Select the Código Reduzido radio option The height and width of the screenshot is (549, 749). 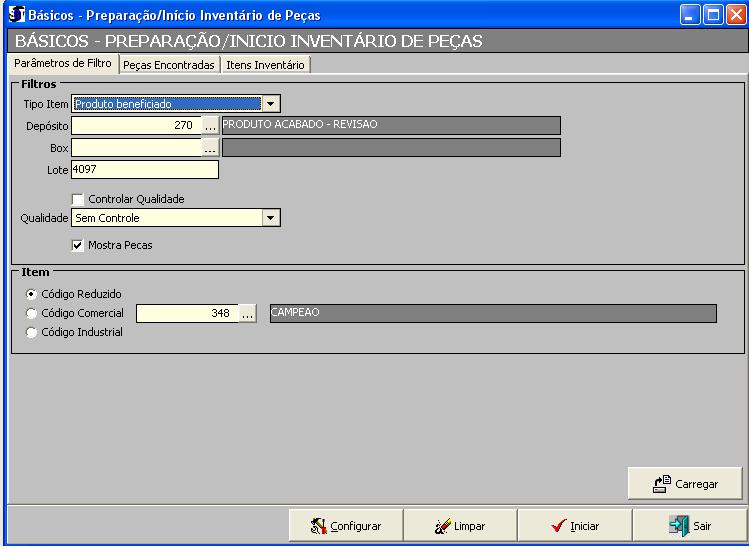point(32,294)
